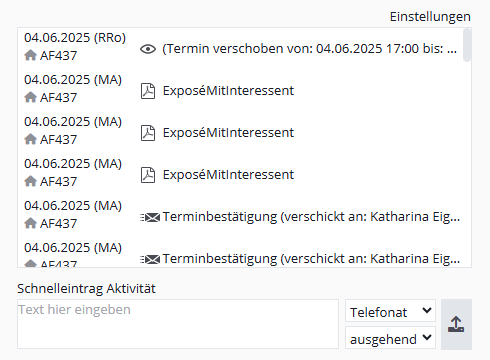Select the Termin verschoben entry text
Image resolution: width=490 pixels, height=360 pixels.
pyautogui.click(x=309, y=49)
